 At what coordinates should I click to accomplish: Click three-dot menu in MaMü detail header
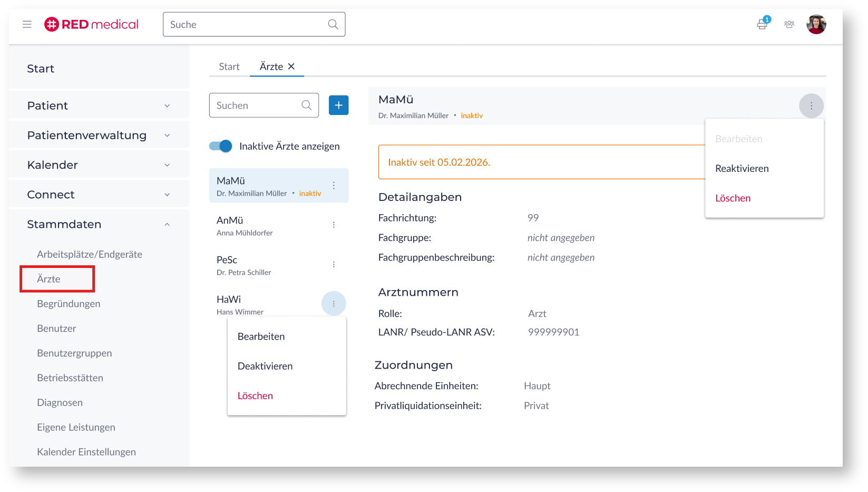click(x=811, y=106)
